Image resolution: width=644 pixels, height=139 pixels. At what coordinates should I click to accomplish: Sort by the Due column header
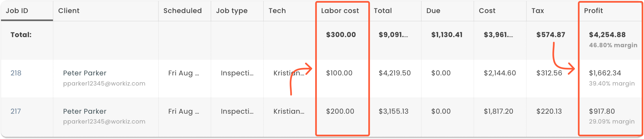[x=433, y=11]
